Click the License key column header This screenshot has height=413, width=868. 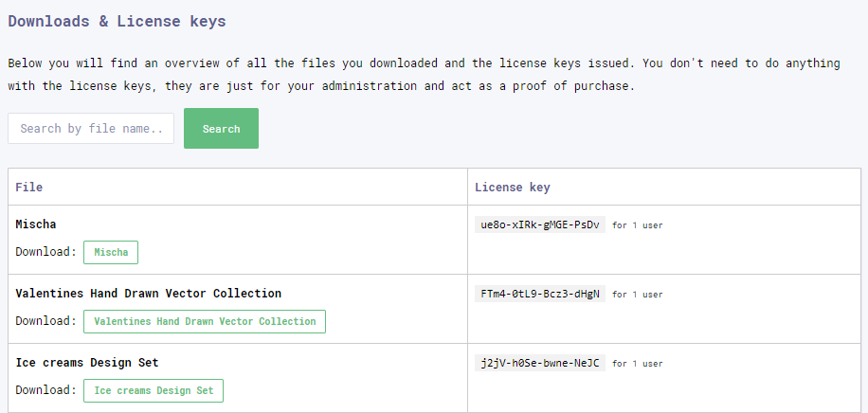click(513, 188)
